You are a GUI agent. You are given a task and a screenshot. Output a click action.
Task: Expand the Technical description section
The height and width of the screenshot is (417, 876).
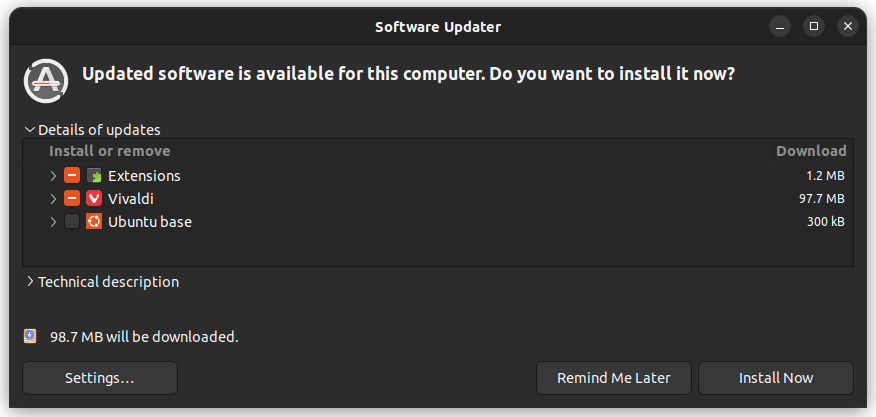[102, 282]
